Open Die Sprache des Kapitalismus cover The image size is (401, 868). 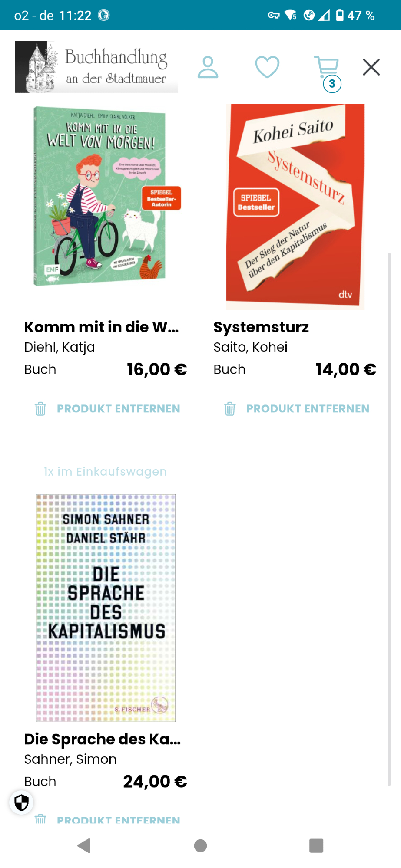(106, 608)
